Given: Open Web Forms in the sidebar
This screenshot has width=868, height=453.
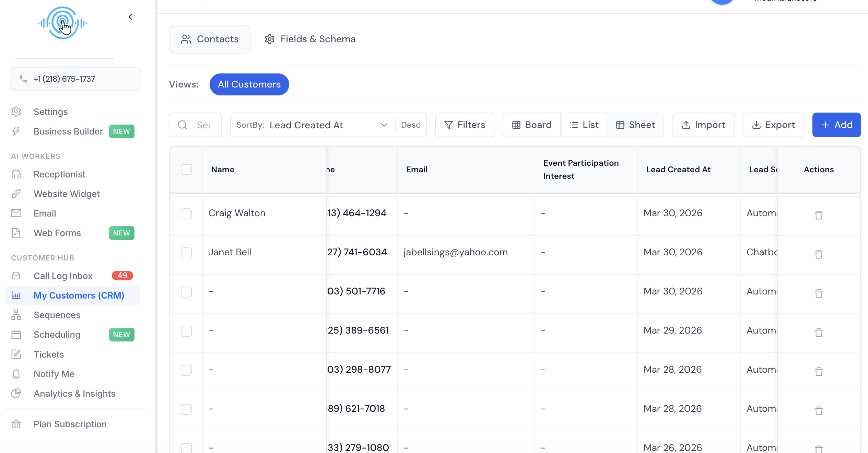Looking at the screenshot, I should pyautogui.click(x=57, y=233).
